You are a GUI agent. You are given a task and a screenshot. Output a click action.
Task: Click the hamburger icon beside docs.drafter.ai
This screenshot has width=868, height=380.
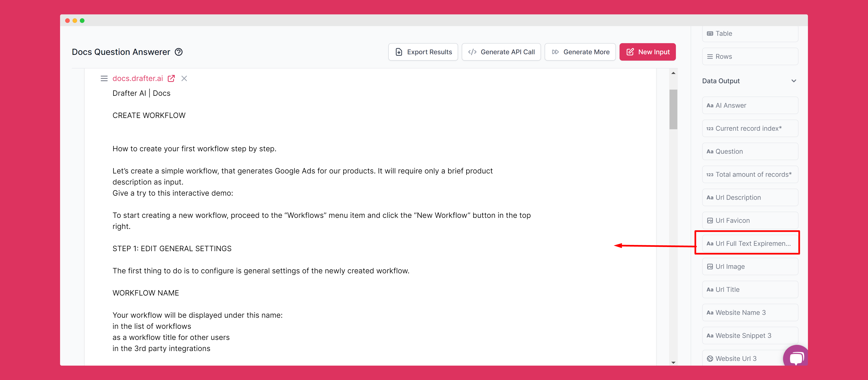click(104, 79)
